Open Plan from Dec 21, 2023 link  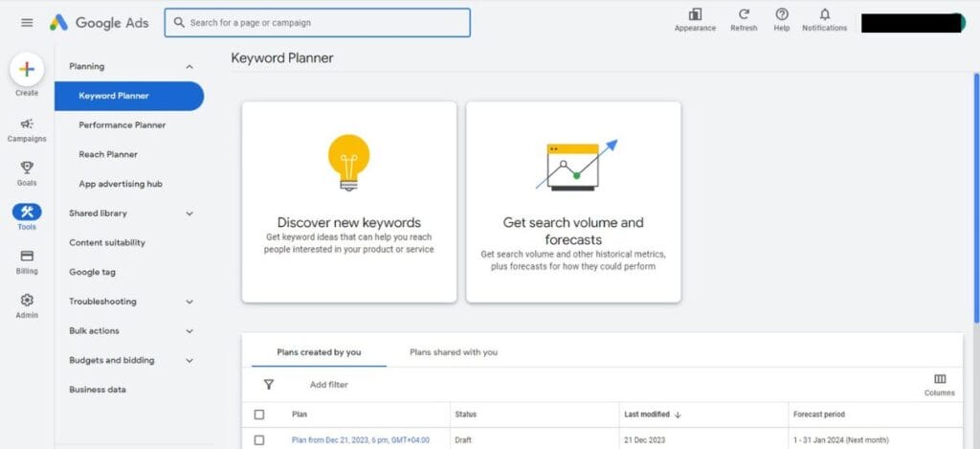(361, 440)
